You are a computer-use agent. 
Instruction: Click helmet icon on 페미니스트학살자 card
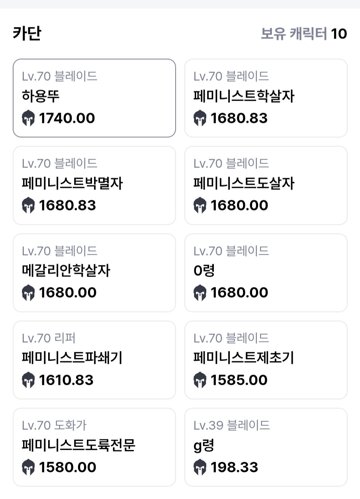(200, 118)
